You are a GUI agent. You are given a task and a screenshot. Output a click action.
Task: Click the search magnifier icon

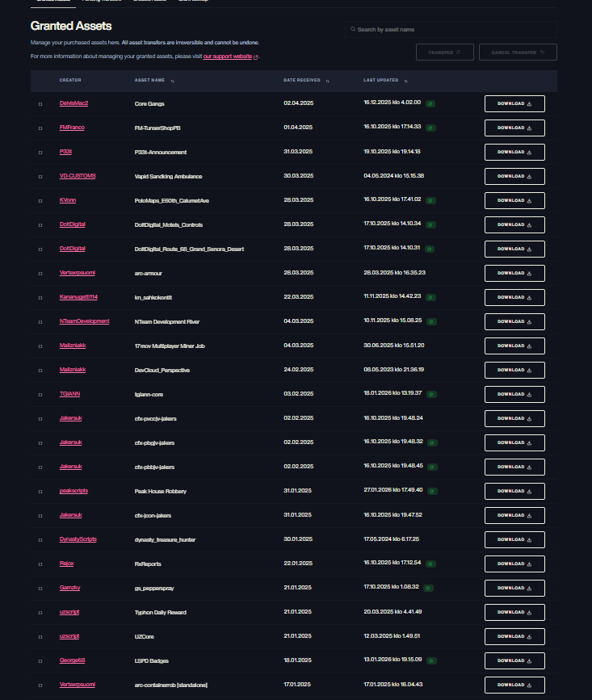coord(353,29)
